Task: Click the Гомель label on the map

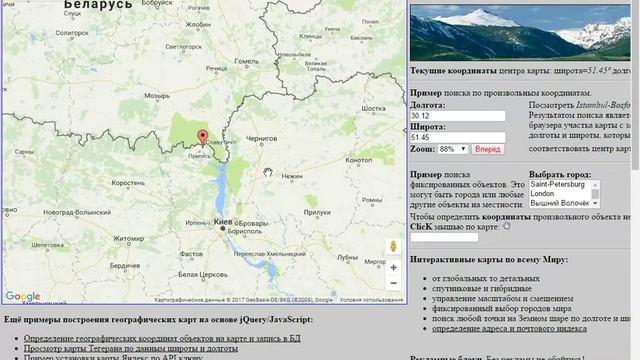Action: (247, 61)
